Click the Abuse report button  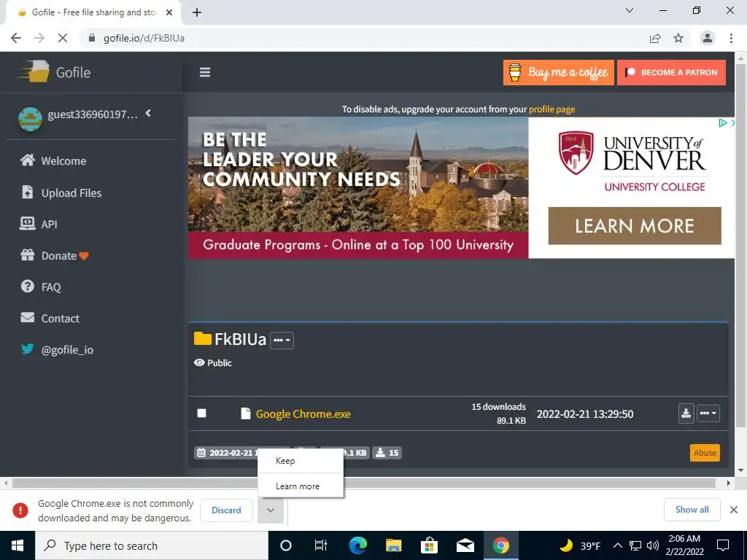tap(705, 453)
